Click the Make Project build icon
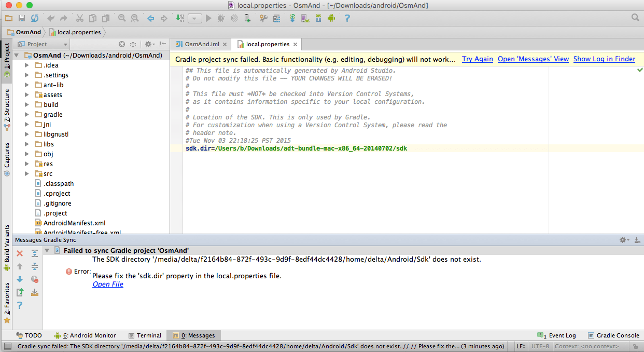The image size is (644, 352). point(180,18)
